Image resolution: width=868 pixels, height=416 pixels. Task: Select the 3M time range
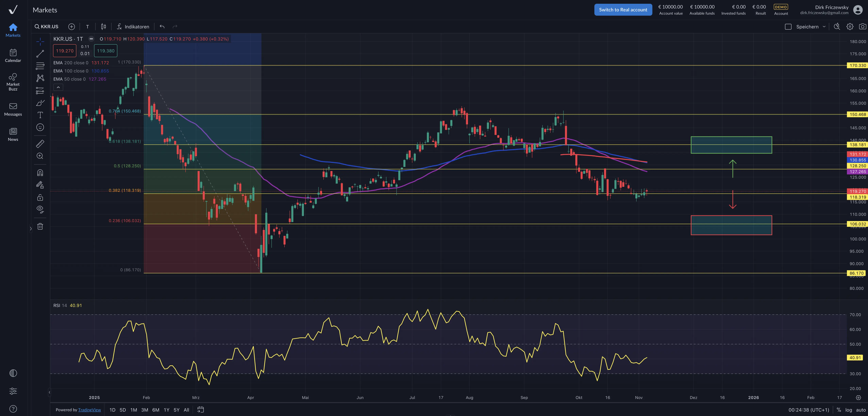(145, 410)
